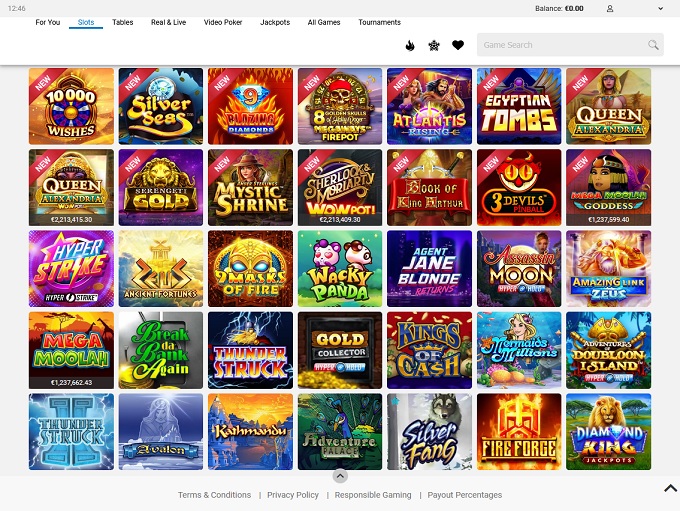View the Payout Percentages link
The width and height of the screenshot is (680, 511).
click(464, 495)
